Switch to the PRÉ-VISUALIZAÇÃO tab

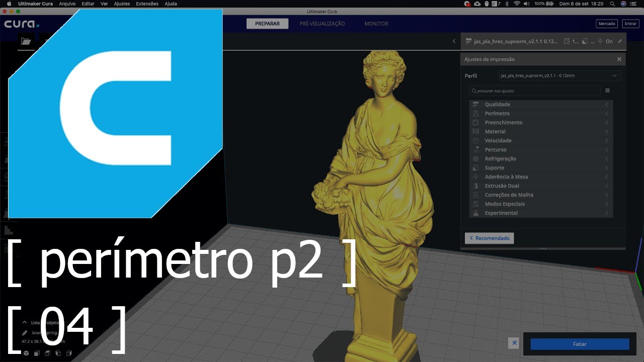click(322, 24)
